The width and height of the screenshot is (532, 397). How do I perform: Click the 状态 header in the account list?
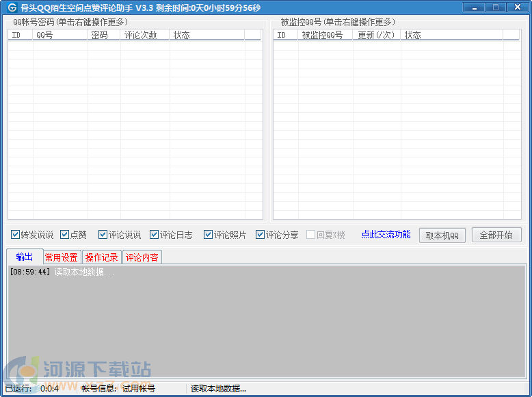click(207, 35)
